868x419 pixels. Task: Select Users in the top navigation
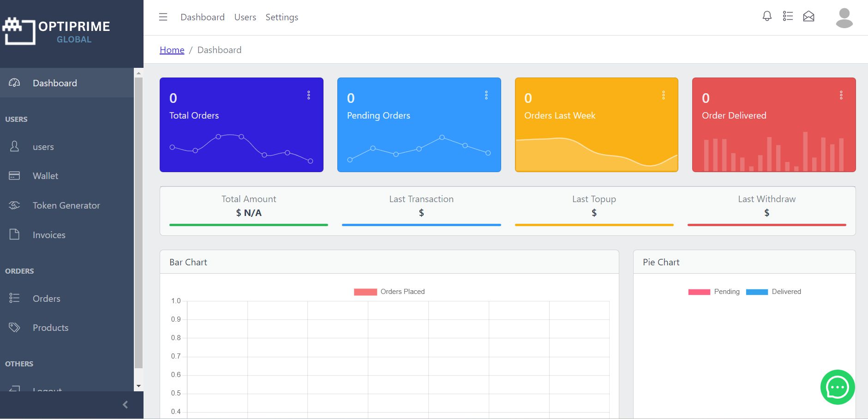pyautogui.click(x=245, y=17)
